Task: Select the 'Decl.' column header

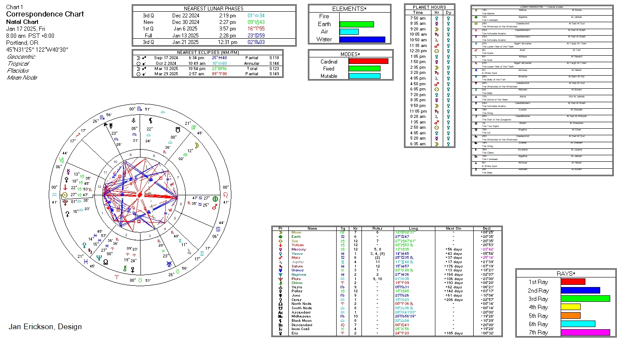Action: pyautogui.click(x=487, y=228)
